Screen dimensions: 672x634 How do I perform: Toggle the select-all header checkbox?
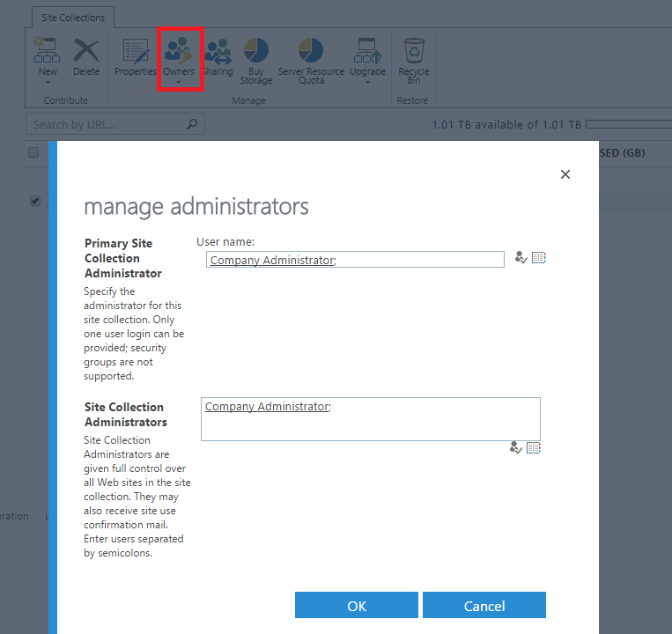33,152
